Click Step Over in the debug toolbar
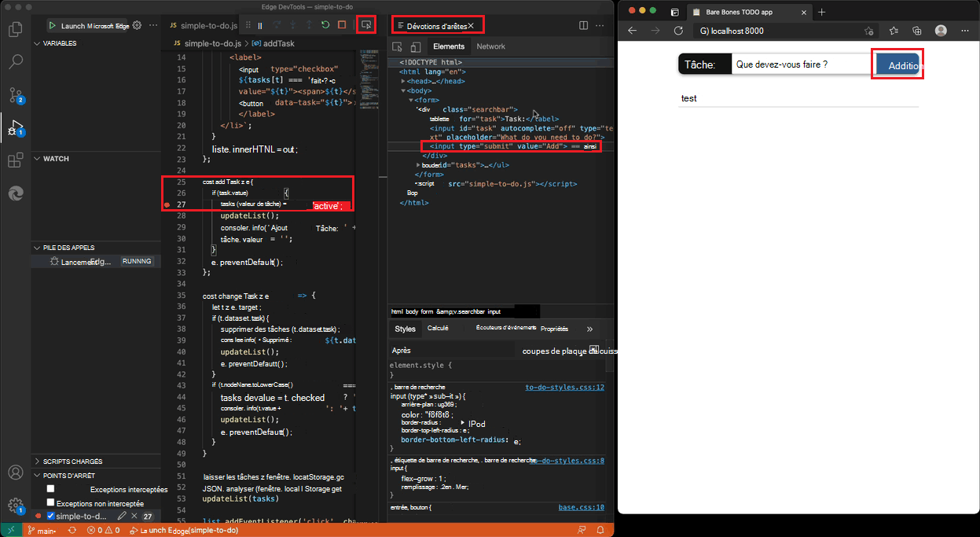This screenshot has height=537, width=980. 277,25
